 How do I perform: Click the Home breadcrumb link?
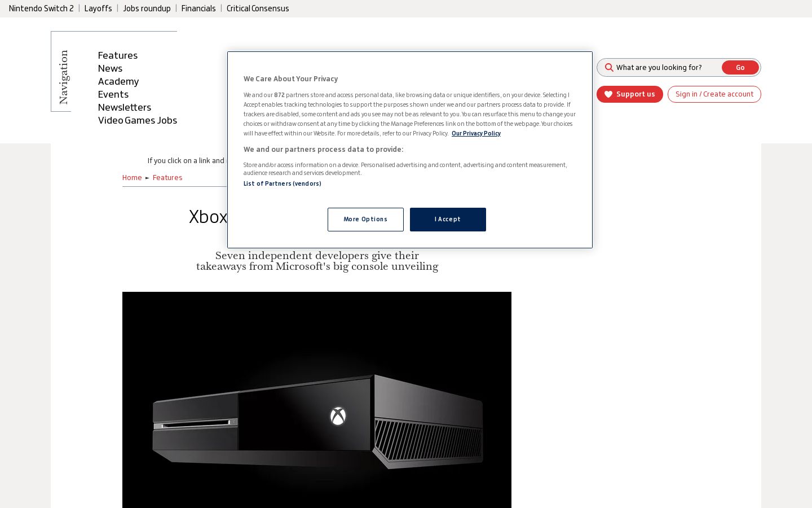[x=132, y=178]
